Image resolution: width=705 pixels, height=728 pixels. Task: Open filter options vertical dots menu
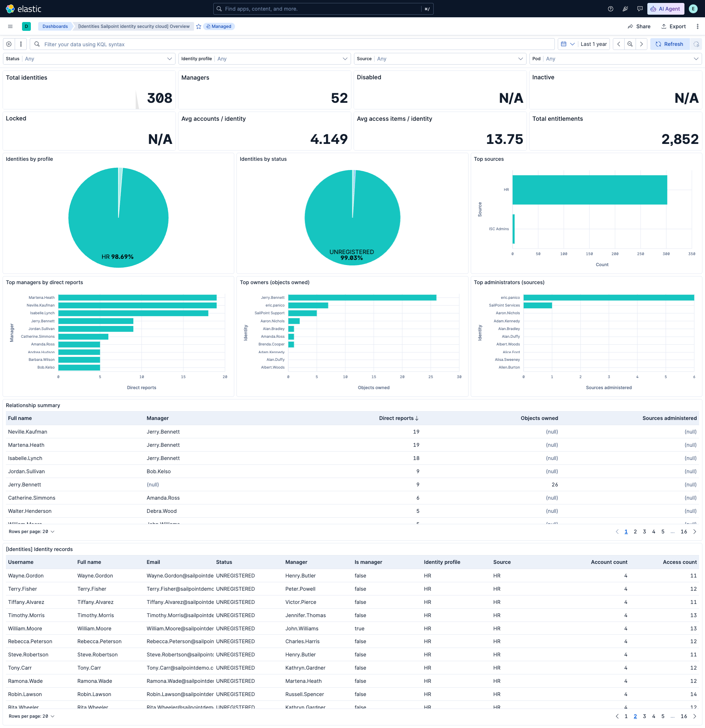coord(21,44)
